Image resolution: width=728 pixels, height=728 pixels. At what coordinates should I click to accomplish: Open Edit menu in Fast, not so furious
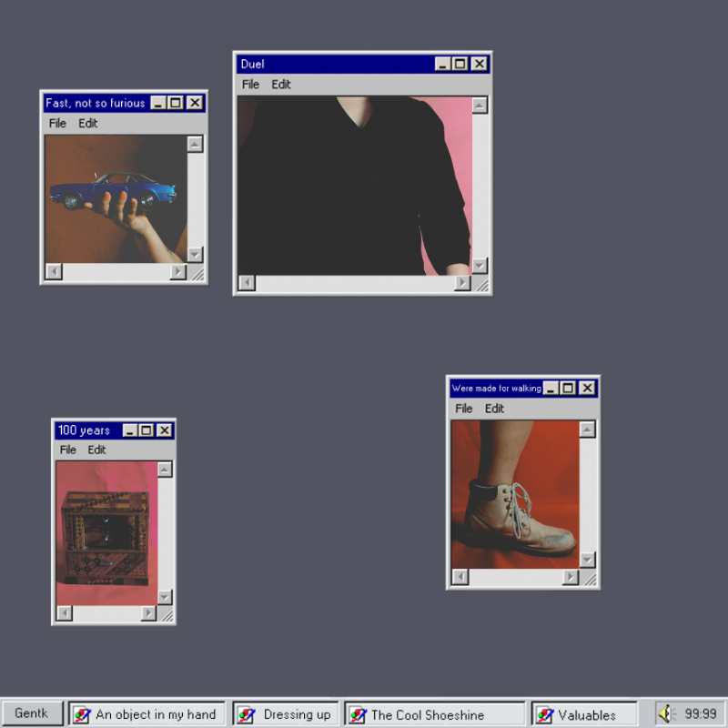[x=87, y=124]
